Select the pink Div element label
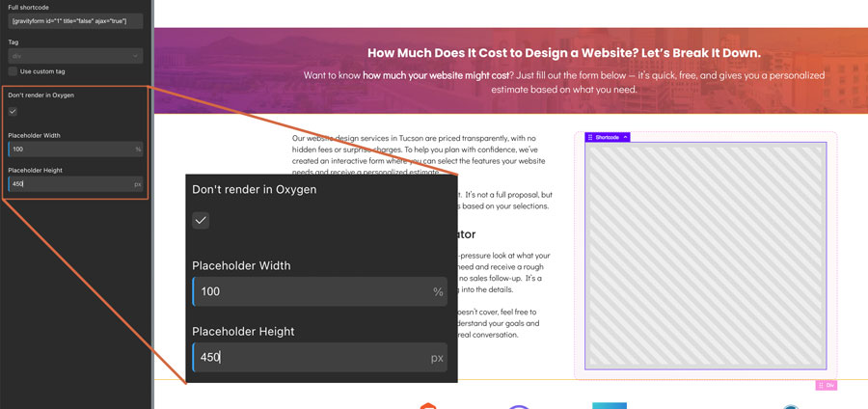868x409 pixels. [x=827, y=385]
